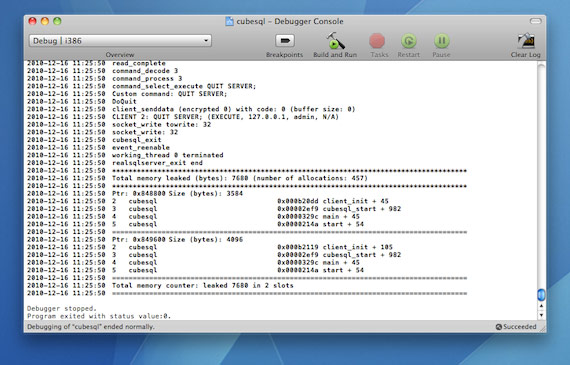Click the Clear Log icon

point(526,41)
